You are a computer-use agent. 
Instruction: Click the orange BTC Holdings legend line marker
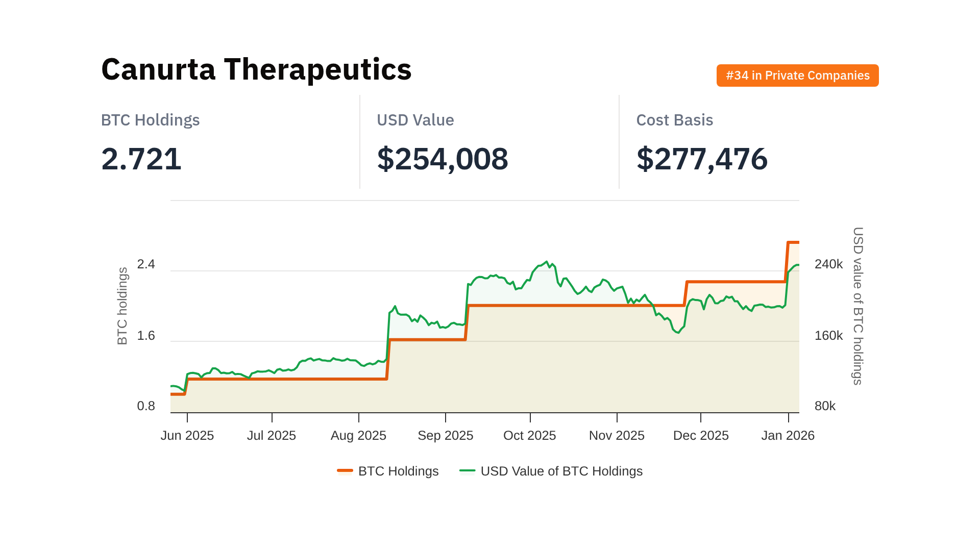coord(345,471)
